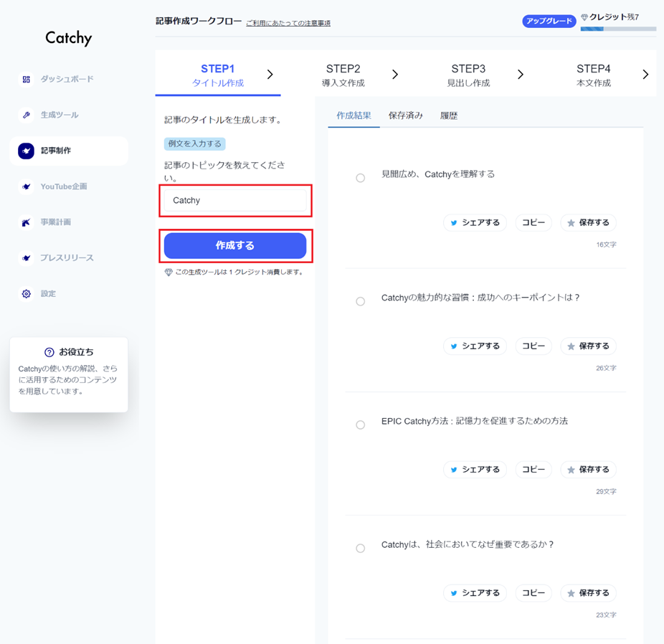Click star icon for 社会においてなぜ重要 title

pos(571,593)
